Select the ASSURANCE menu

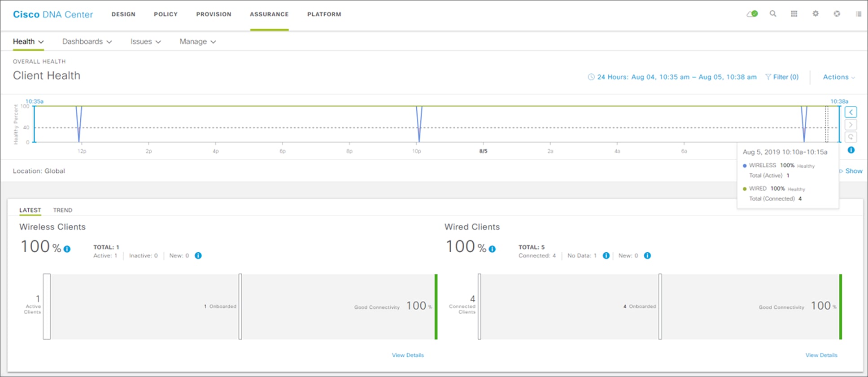[x=269, y=14]
